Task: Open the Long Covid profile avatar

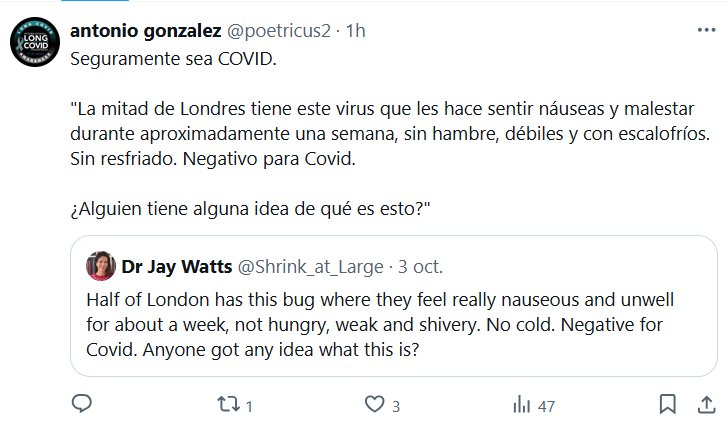Action: [x=31, y=45]
